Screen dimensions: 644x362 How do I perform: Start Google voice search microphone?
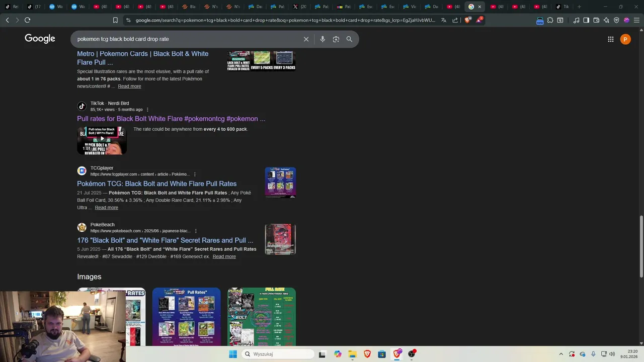323,39
